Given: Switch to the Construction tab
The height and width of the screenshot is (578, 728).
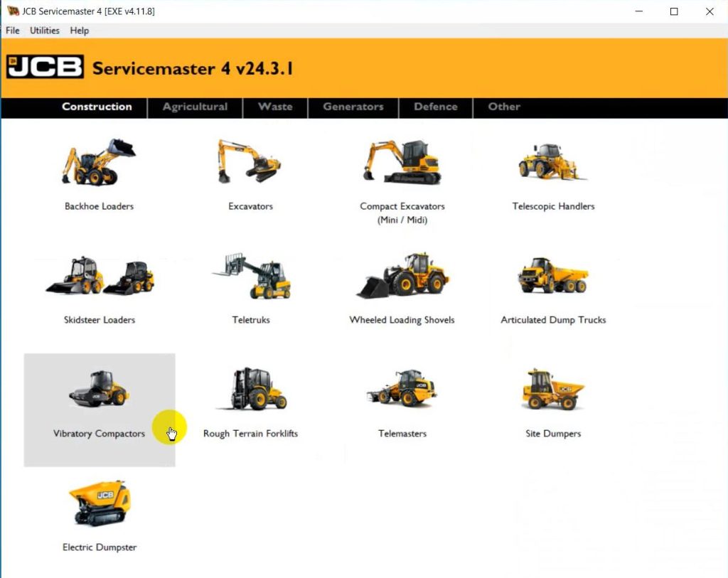Looking at the screenshot, I should (97, 107).
